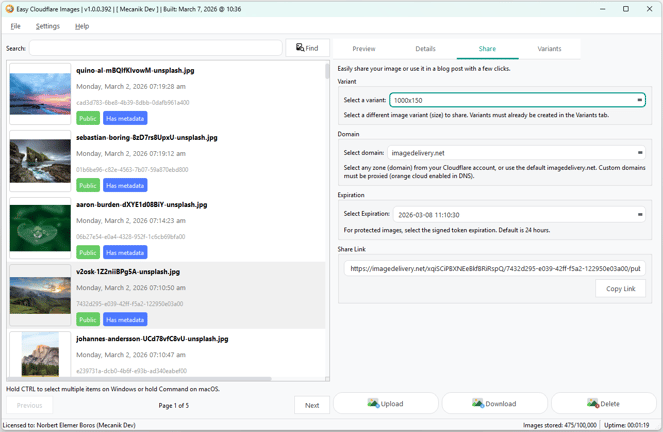Click the Public badge for aaron-burden image

pyautogui.click(x=88, y=252)
